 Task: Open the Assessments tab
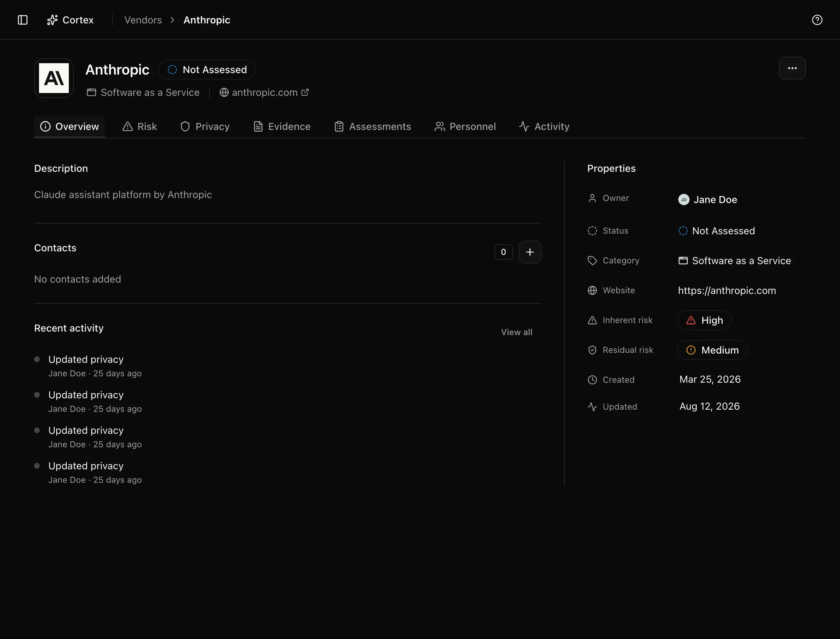point(372,127)
